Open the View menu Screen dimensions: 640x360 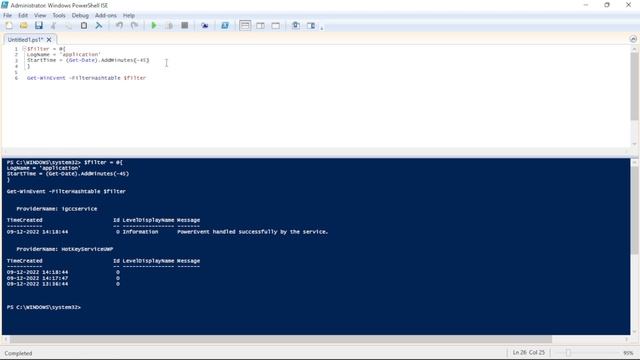40,16
